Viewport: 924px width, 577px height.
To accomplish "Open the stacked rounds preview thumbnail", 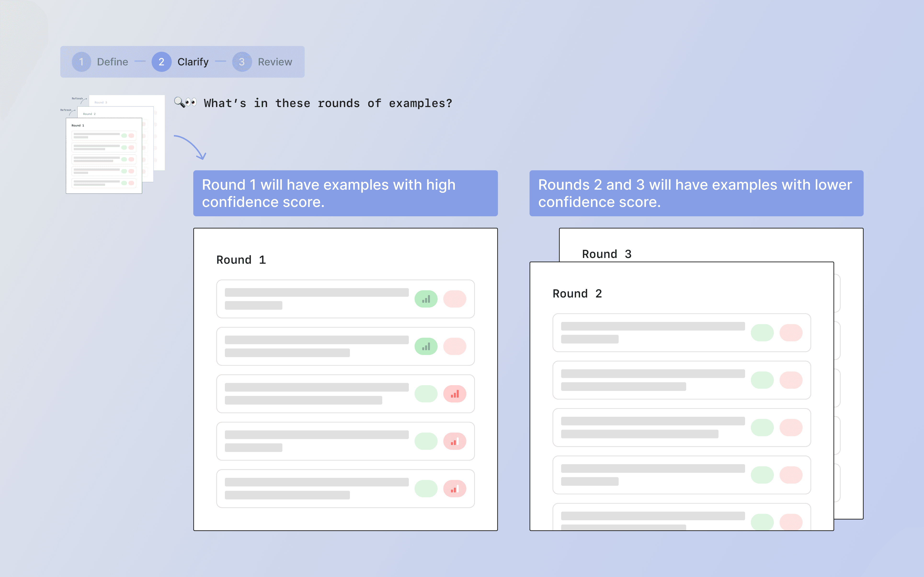I will 113,144.
